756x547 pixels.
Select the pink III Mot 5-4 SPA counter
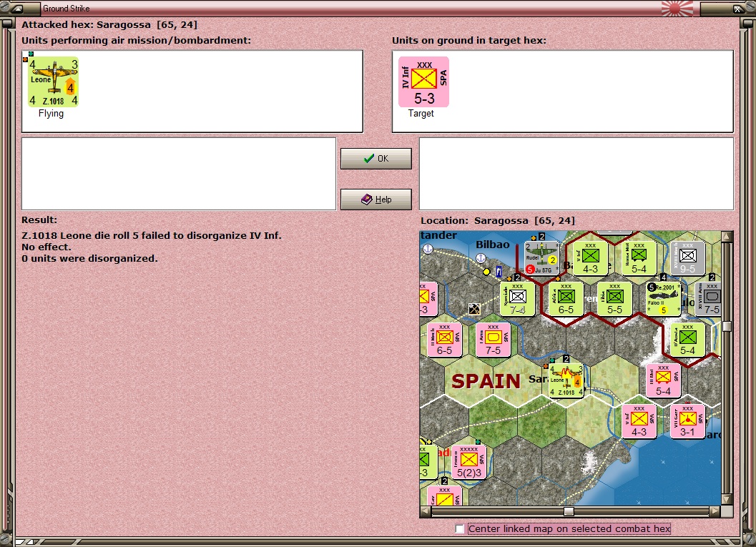click(x=664, y=380)
